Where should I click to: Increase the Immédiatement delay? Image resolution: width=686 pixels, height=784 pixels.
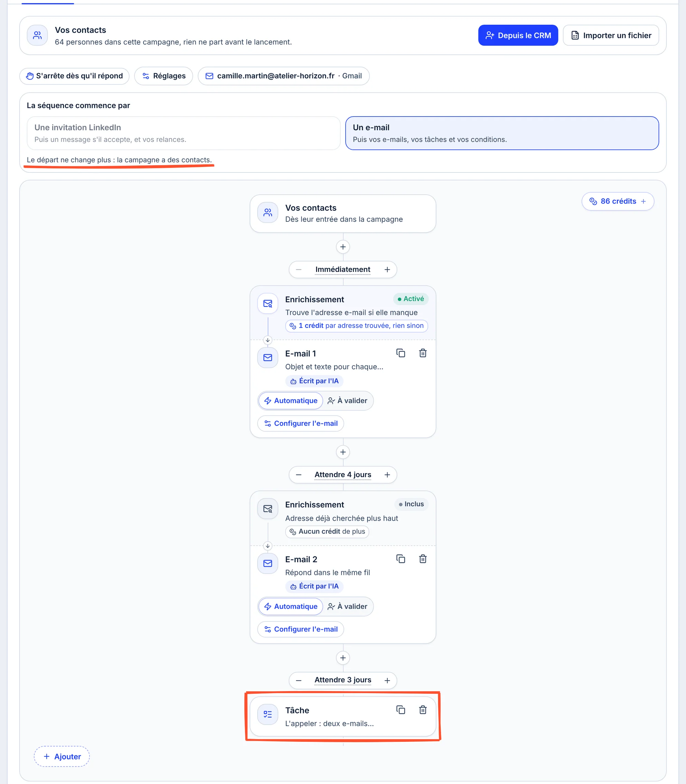coord(387,270)
